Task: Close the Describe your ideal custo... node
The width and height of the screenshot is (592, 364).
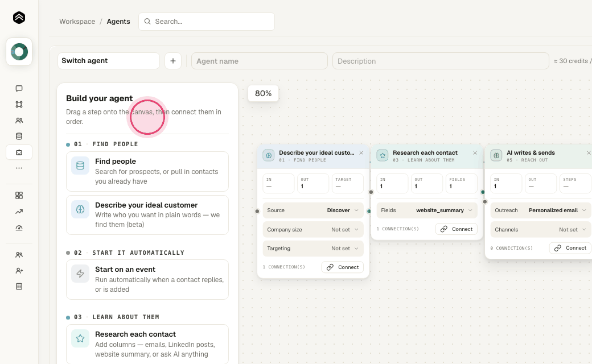Action: pyautogui.click(x=361, y=153)
